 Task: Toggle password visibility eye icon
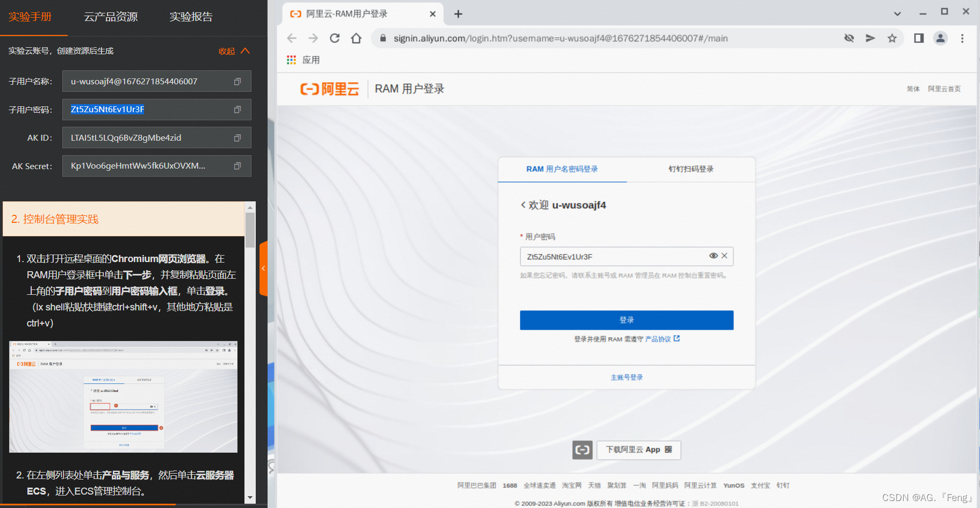tap(714, 256)
